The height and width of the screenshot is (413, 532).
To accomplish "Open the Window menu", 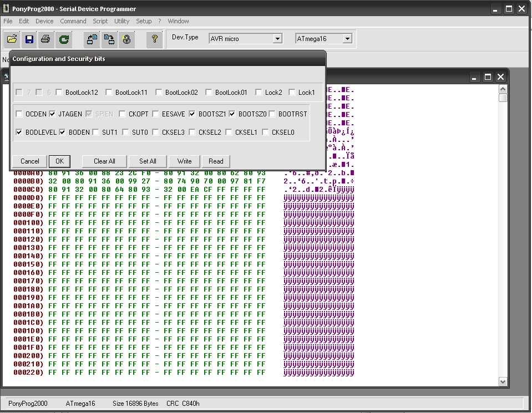I will pos(178,21).
